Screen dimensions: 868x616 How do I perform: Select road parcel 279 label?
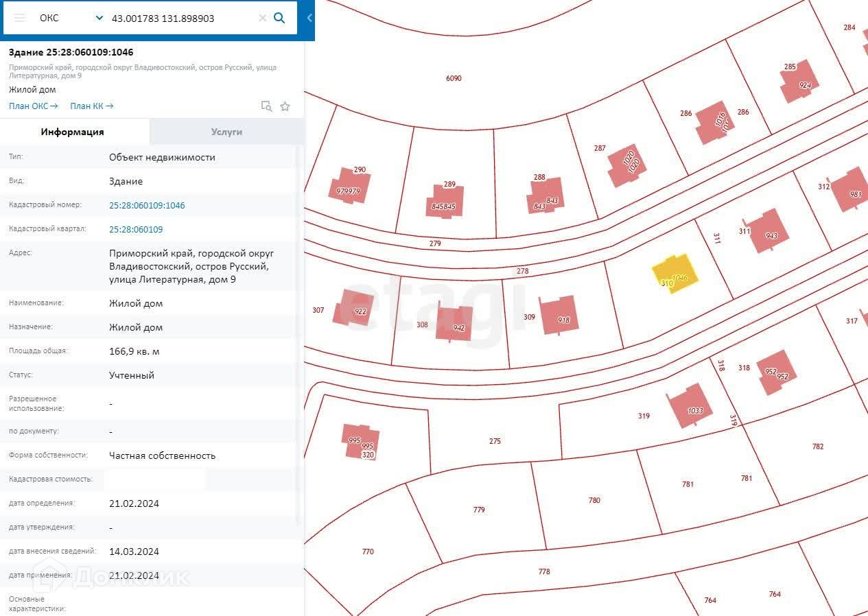[x=434, y=244]
